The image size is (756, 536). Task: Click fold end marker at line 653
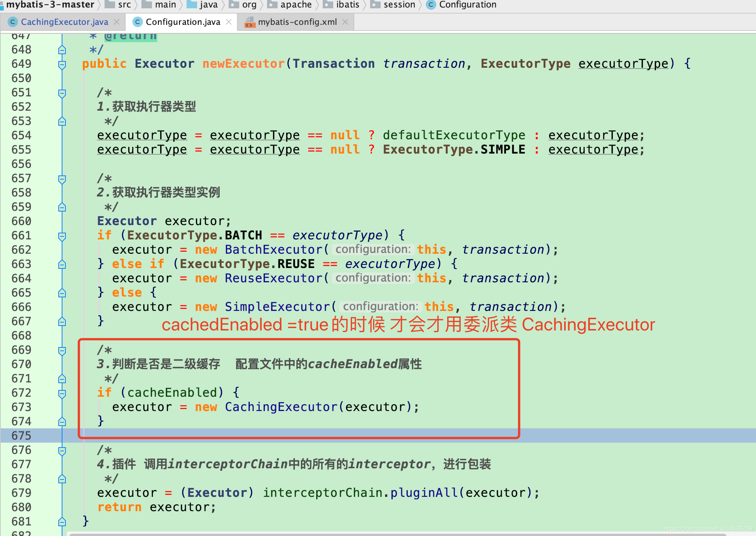[62, 121]
